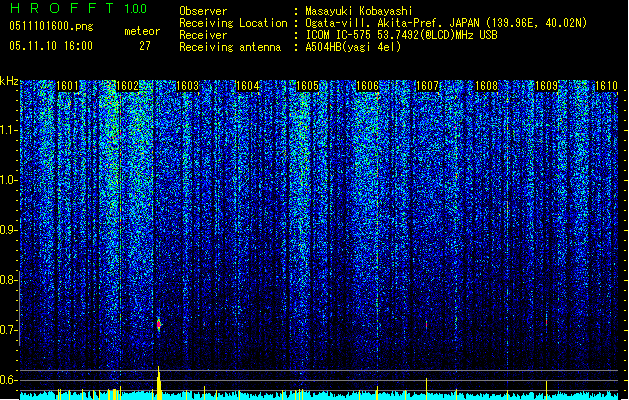
Task: Click the 1601 time marker
Action: 67,86
